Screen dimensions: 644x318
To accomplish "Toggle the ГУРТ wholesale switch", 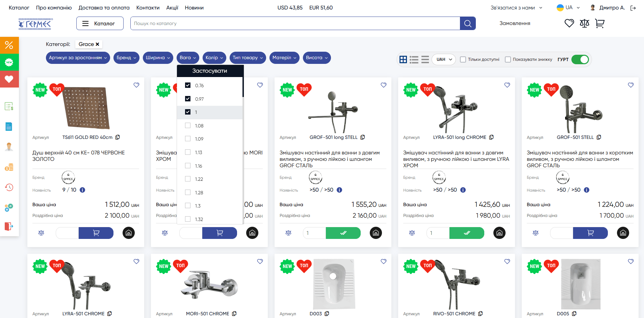I will 580,59.
